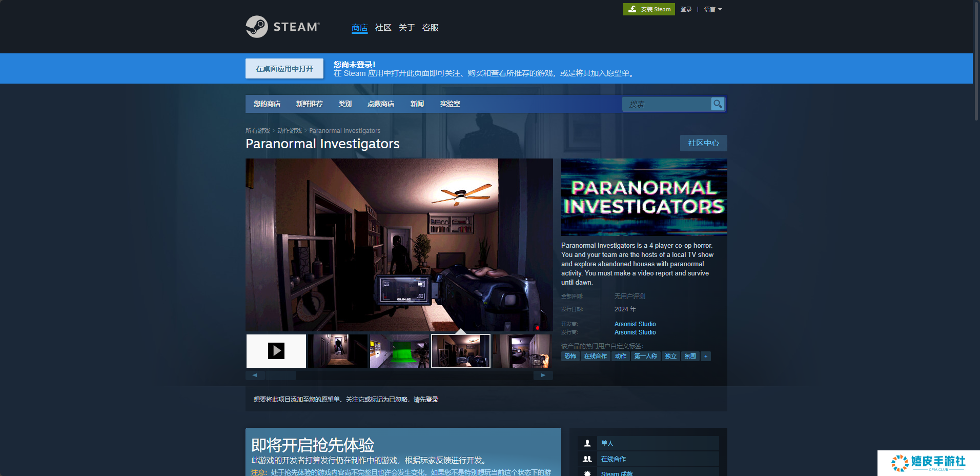Select the 恐怖 horror tag

[570, 356]
